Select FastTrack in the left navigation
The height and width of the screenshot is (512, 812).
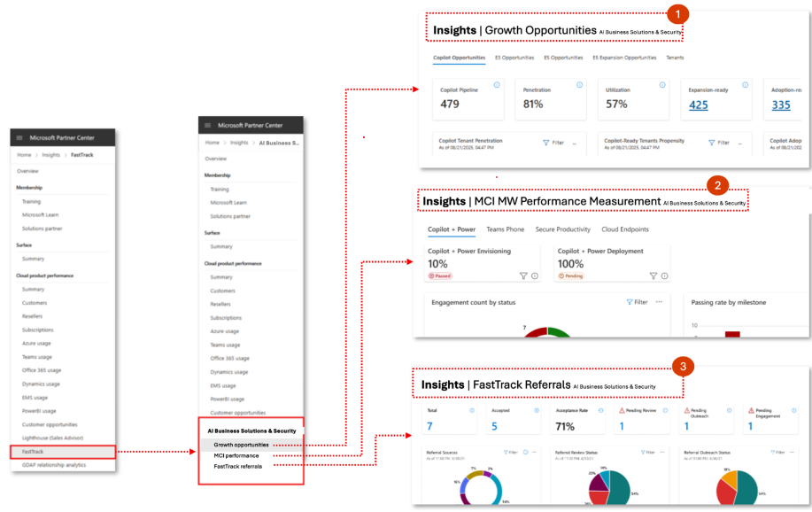click(32, 451)
